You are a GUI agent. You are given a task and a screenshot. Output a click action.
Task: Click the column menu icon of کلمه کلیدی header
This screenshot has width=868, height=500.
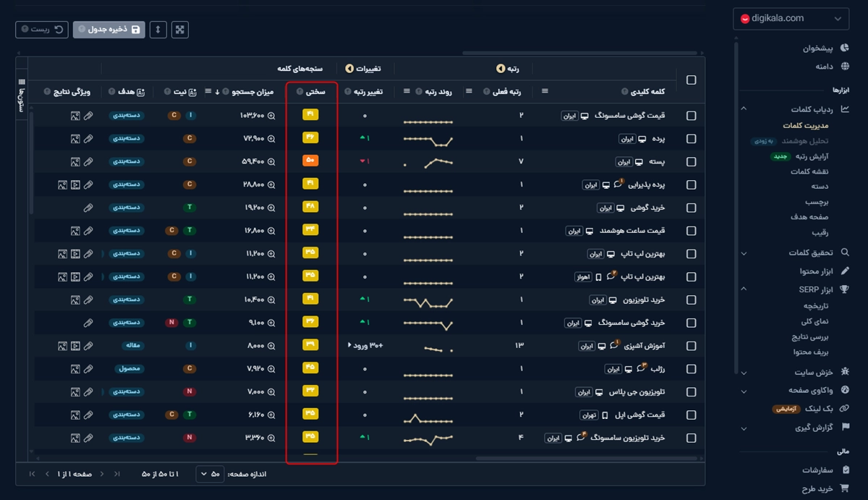(x=545, y=91)
